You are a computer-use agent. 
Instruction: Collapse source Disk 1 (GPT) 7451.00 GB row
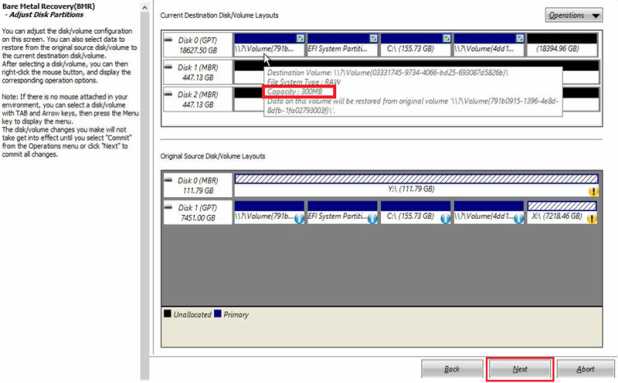click(x=168, y=207)
